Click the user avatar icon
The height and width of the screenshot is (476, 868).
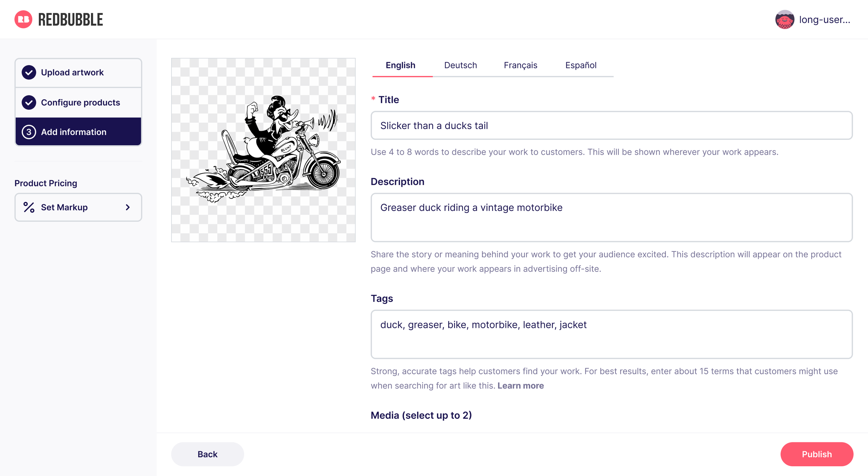784,20
